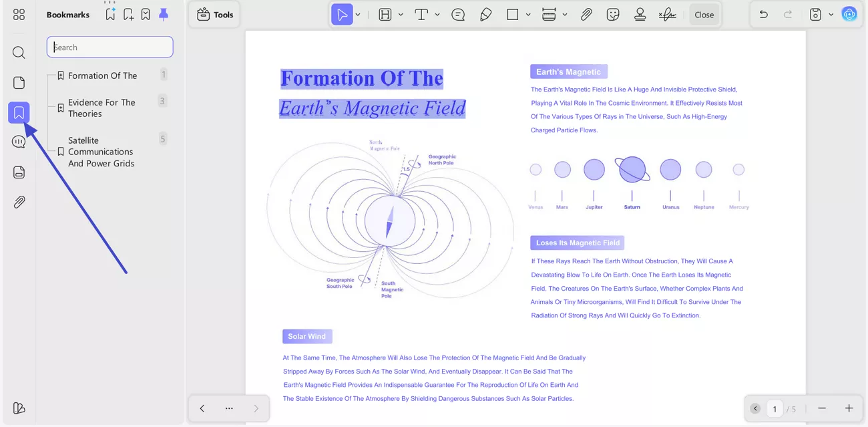Go to 'Evidence For The Theories' bookmark
Viewport: 868px width, 427px height.
pos(101,108)
